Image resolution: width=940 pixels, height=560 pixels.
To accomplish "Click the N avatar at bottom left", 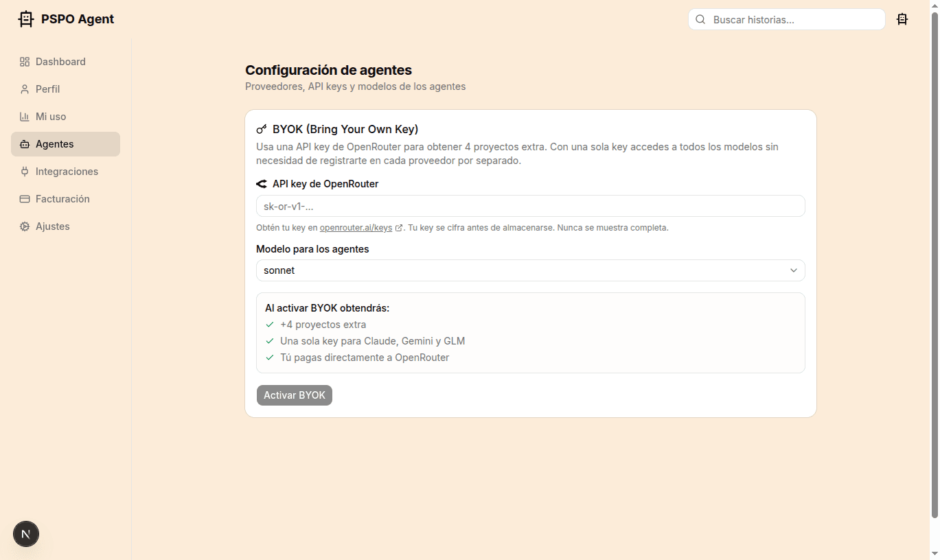I will pyautogui.click(x=25, y=534).
